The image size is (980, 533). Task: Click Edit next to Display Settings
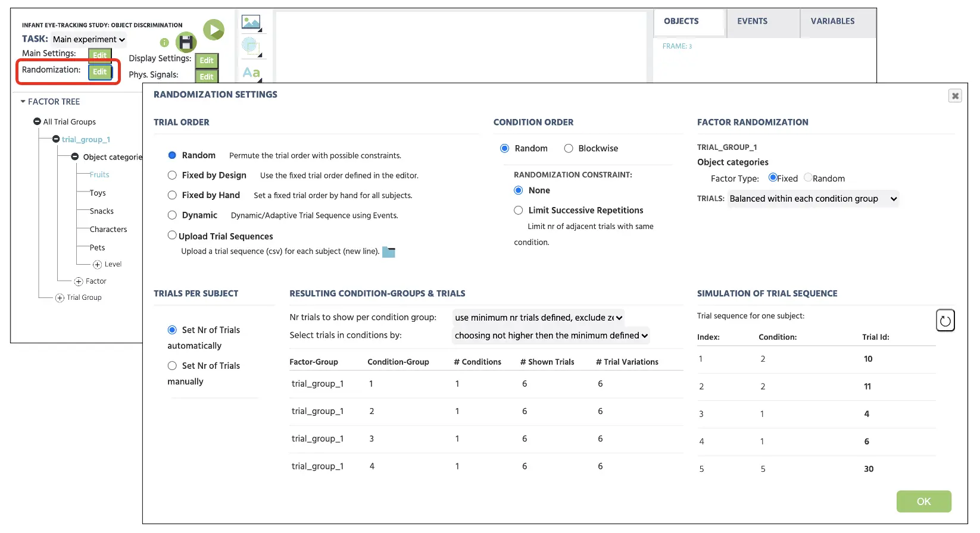[207, 60]
